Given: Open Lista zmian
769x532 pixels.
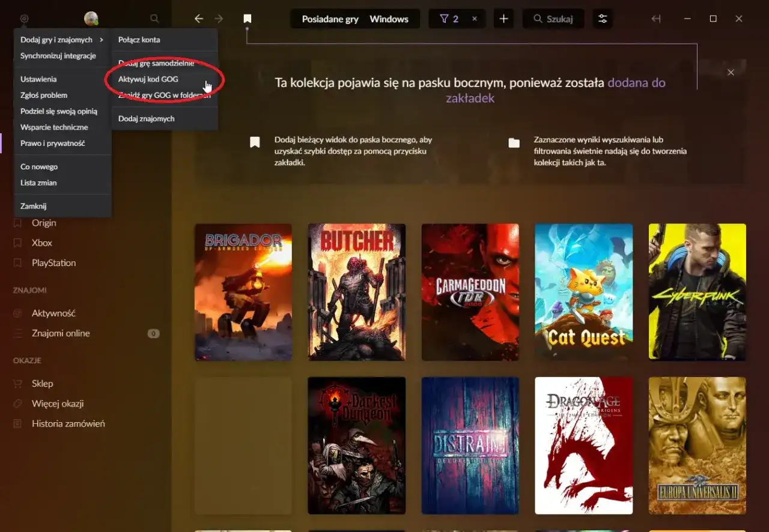Looking at the screenshot, I should pyautogui.click(x=62, y=183).
